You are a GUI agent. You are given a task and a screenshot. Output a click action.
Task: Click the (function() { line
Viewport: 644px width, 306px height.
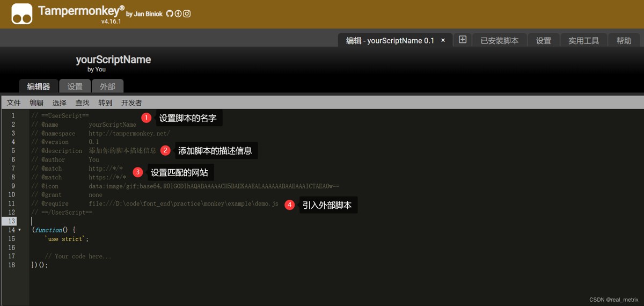pyautogui.click(x=54, y=230)
